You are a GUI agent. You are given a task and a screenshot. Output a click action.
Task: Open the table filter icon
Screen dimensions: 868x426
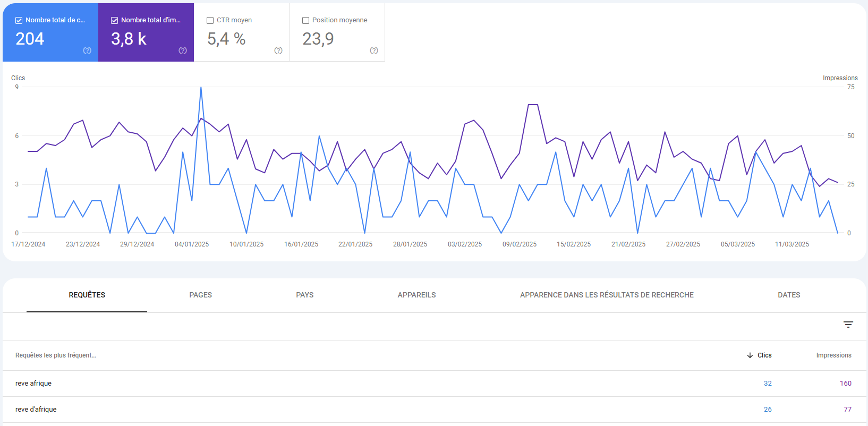[848, 325]
